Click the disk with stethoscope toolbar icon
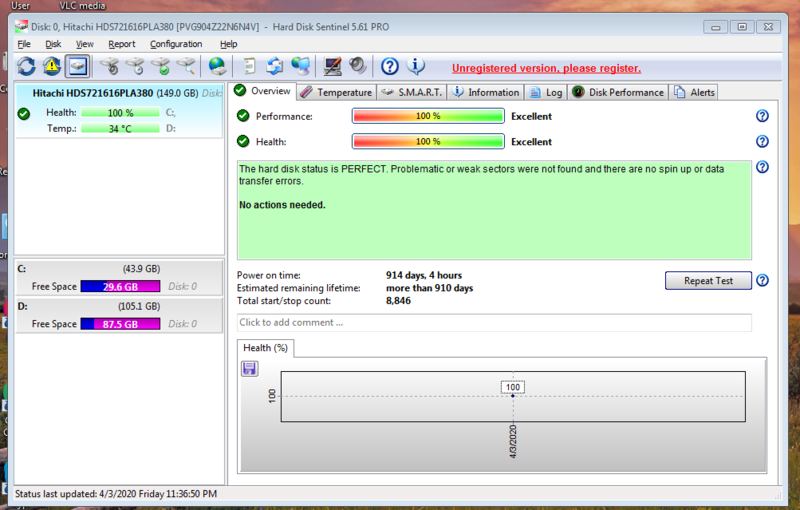The height and width of the screenshot is (510, 800). [x=109, y=66]
